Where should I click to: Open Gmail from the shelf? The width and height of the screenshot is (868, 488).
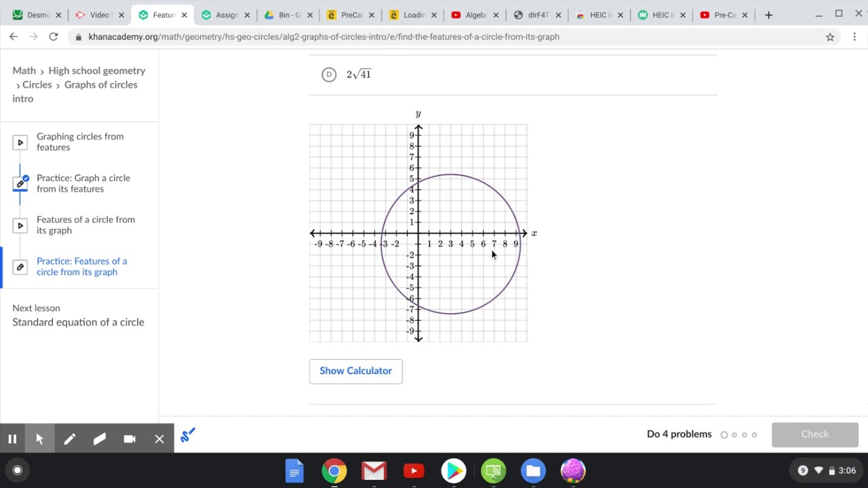(374, 470)
